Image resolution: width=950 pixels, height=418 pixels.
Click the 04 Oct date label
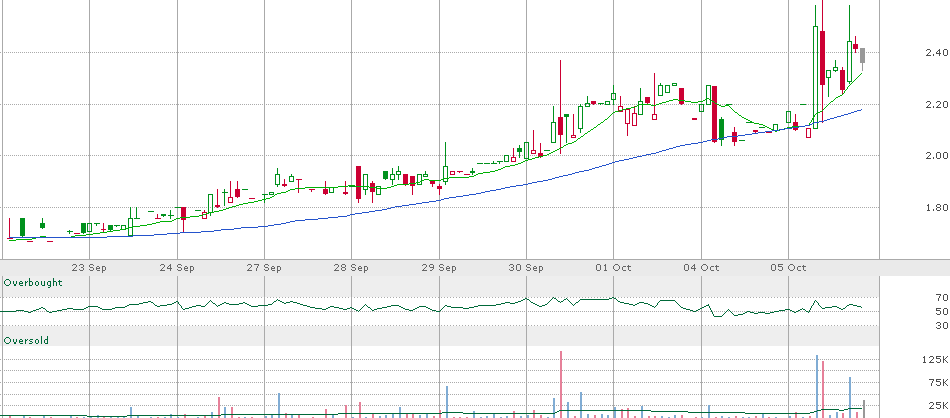tap(701, 268)
